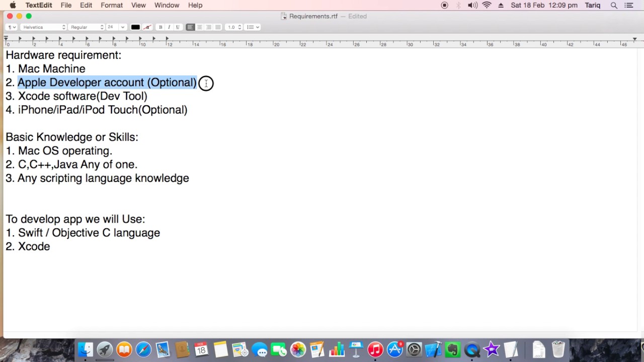Open iTunes from the Dock
This screenshot has width=644, height=362.
coord(375,349)
